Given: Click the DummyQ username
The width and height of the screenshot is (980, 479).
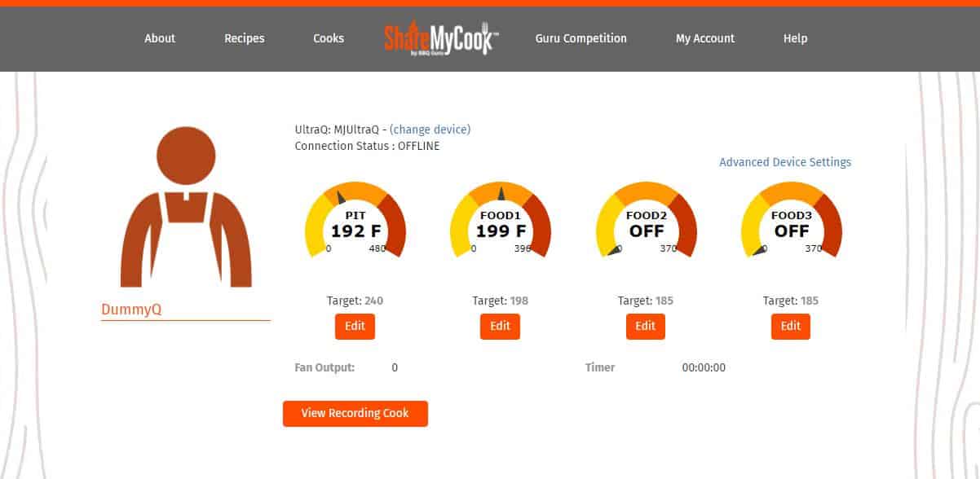Looking at the screenshot, I should [x=131, y=310].
